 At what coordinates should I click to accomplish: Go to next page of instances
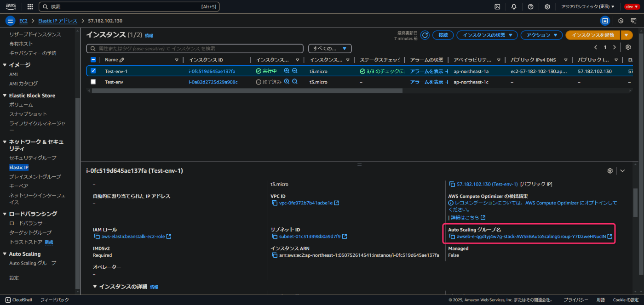tap(614, 47)
